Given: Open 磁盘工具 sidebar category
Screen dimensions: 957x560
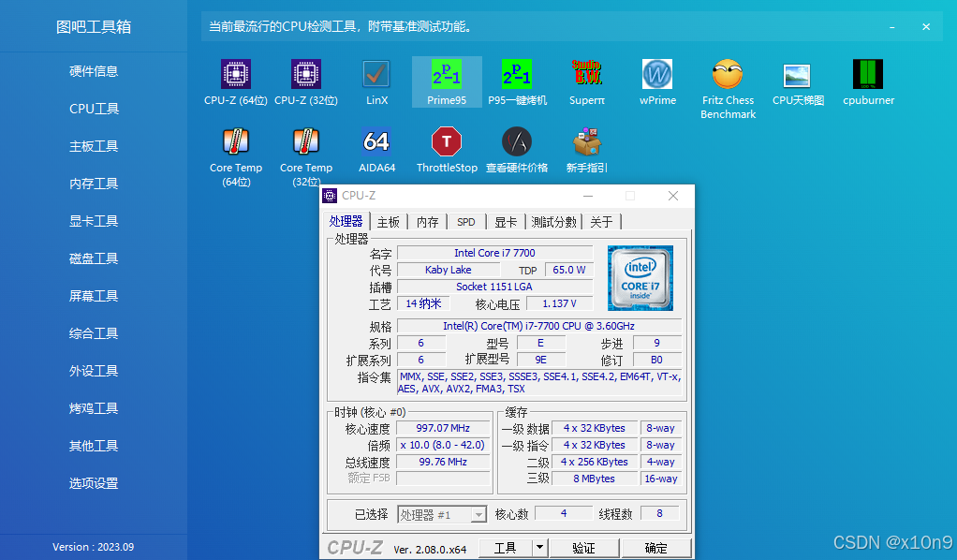Looking at the screenshot, I should 94,258.
